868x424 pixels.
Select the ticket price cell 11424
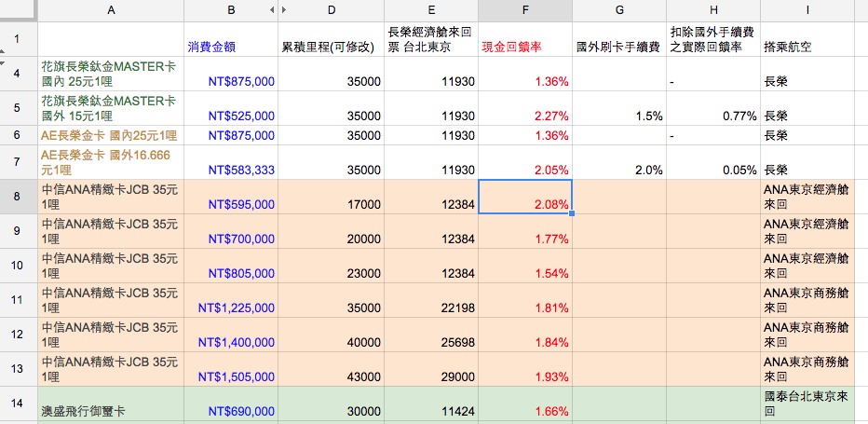[x=431, y=403]
